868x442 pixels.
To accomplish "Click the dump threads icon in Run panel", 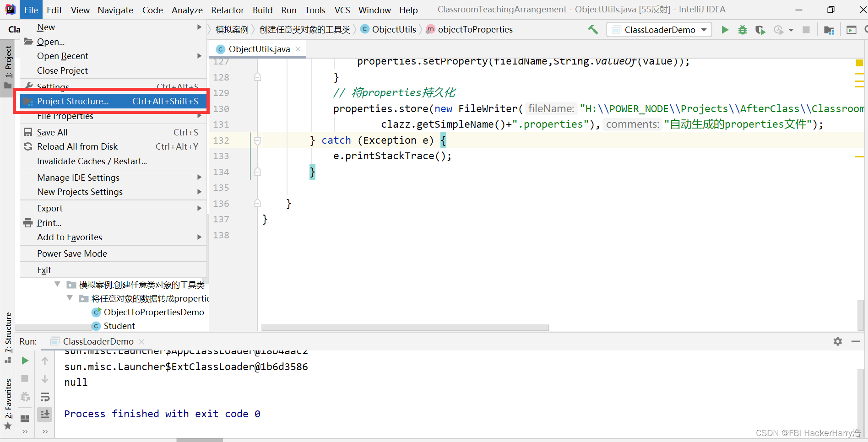I will [x=25, y=397].
